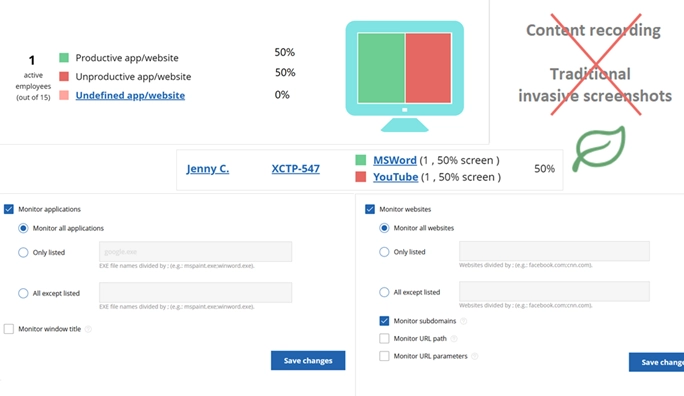Viewport: 684px width, 396px height.
Task: Click the monitor productivity chart icon
Action: coord(404,75)
